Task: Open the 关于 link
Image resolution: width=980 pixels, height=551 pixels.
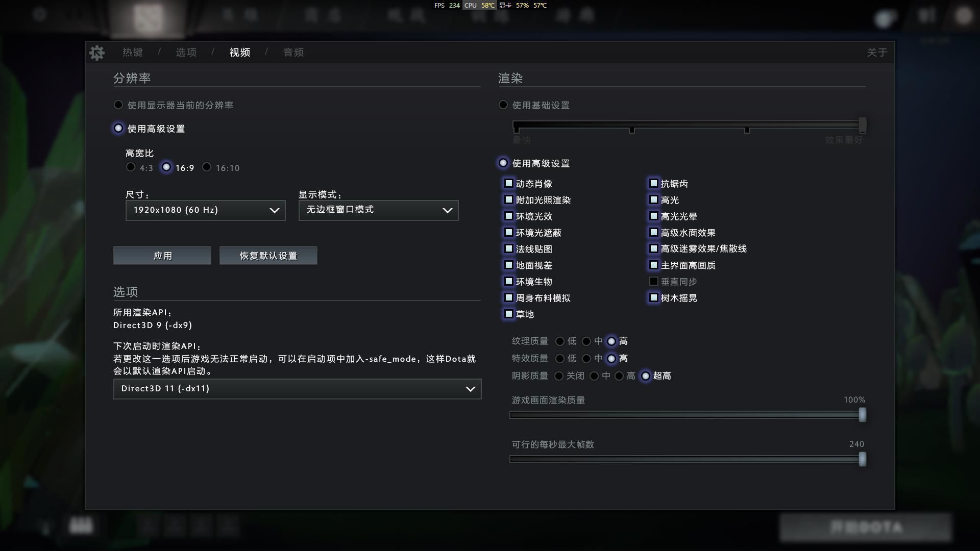Action: click(877, 53)
